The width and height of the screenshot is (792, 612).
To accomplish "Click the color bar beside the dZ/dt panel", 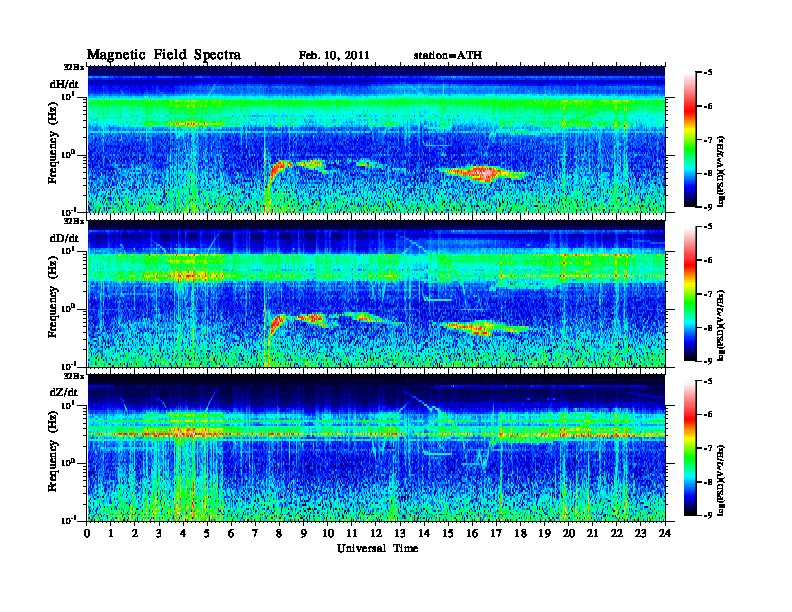I will click(690, 448).
